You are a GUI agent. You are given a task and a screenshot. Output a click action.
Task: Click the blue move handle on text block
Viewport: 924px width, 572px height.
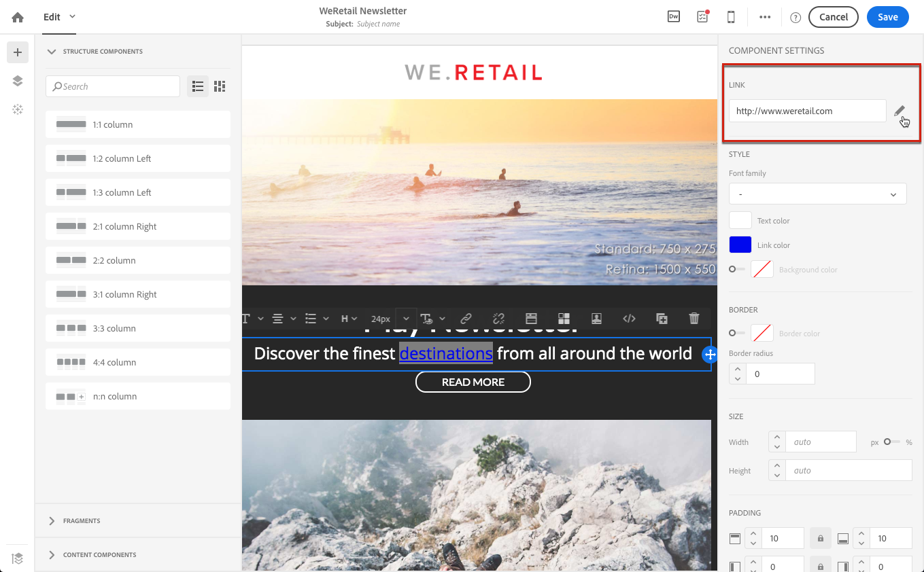click(x=709, y=354)
